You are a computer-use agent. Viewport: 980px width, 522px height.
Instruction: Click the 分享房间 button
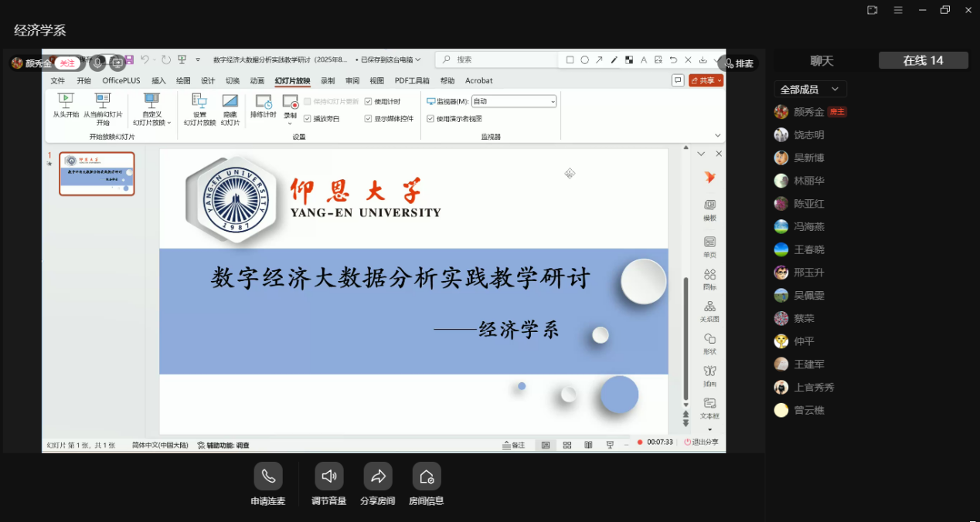click(377, 476)
